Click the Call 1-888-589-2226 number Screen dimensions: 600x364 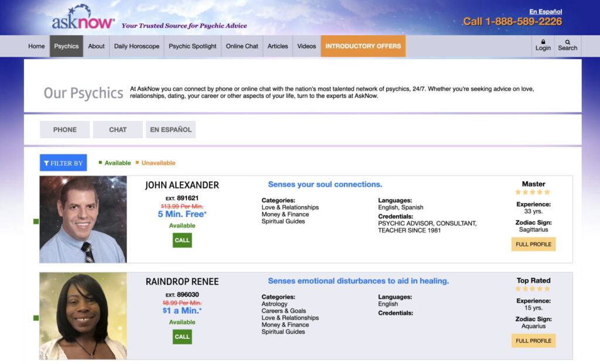point(512,22)
